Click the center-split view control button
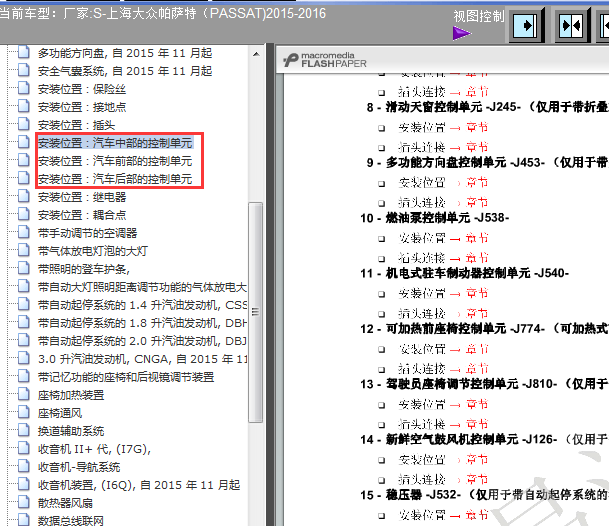Image resolution: width=609 pixels, height=526 pixels. (x=571, y=26)
